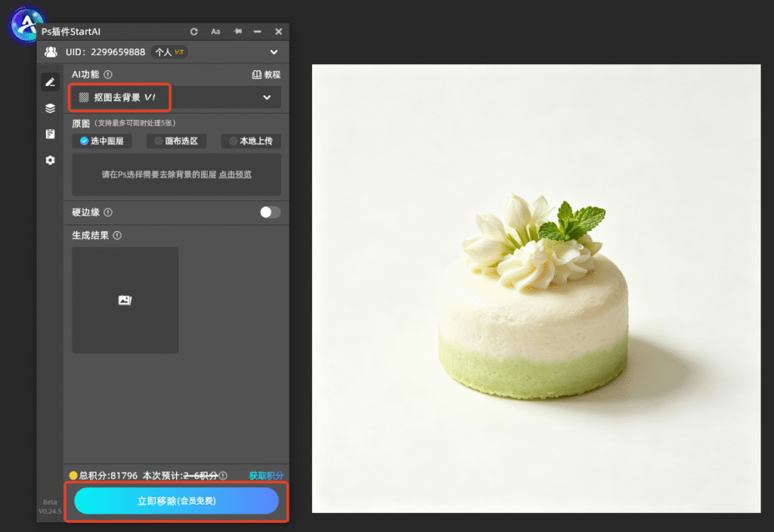Open the pencil edit sidebar tab
The height and width of the screenshot is (532, 774).
tap(50, 82)
